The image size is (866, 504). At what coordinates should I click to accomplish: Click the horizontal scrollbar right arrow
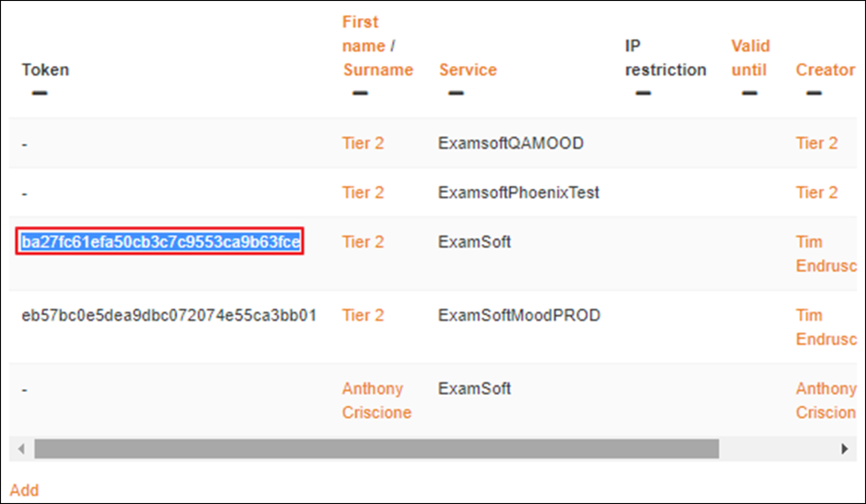845,449
